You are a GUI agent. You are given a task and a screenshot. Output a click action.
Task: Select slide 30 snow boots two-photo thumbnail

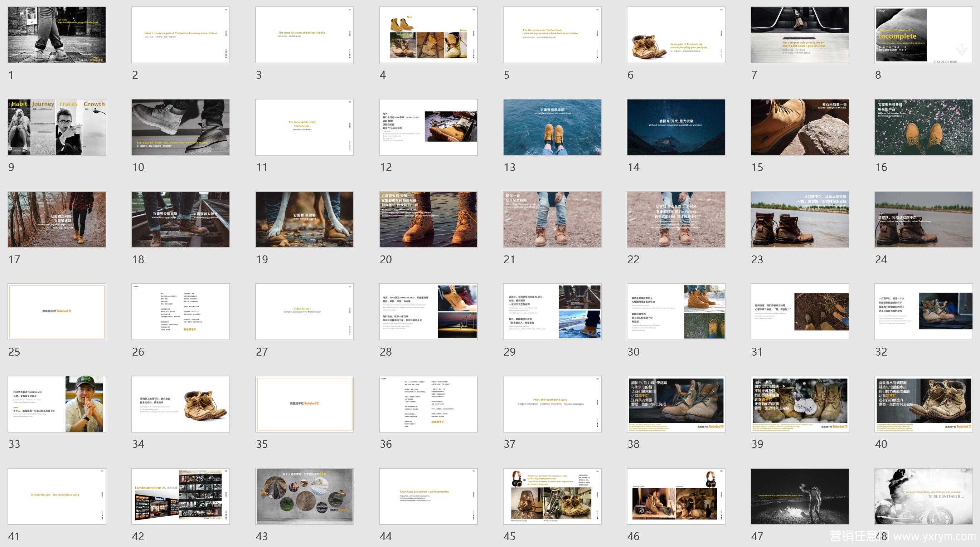[x=676, y=312]
